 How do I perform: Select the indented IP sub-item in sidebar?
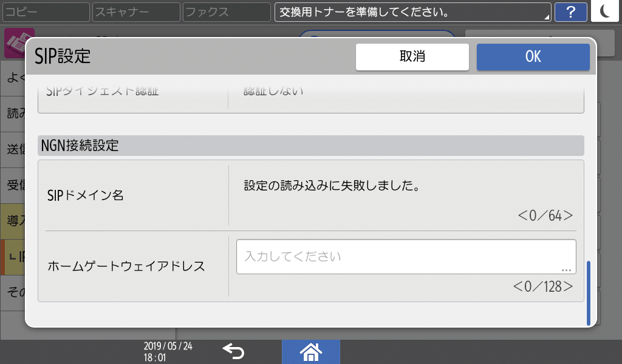tap(13, 258)
